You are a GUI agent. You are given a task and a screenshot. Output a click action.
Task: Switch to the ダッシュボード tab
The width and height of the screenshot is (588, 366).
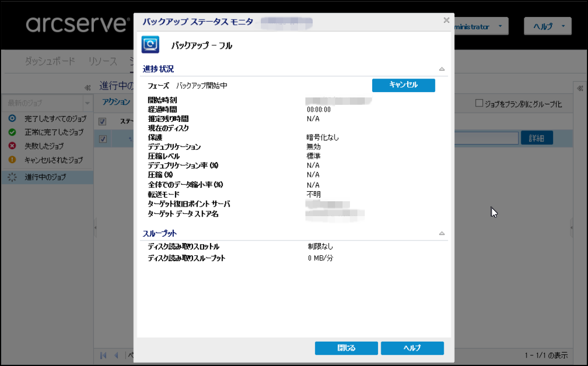[x=50, y=61]
